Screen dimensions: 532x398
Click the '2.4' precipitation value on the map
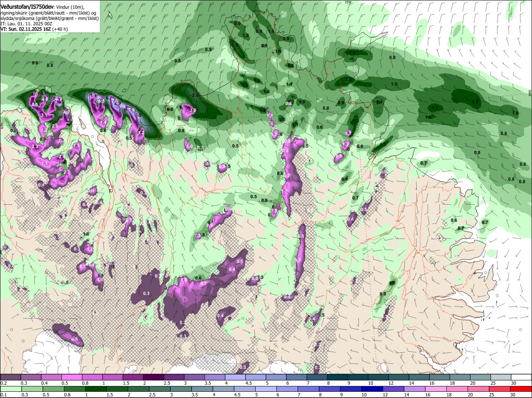[x=195, y=95]
